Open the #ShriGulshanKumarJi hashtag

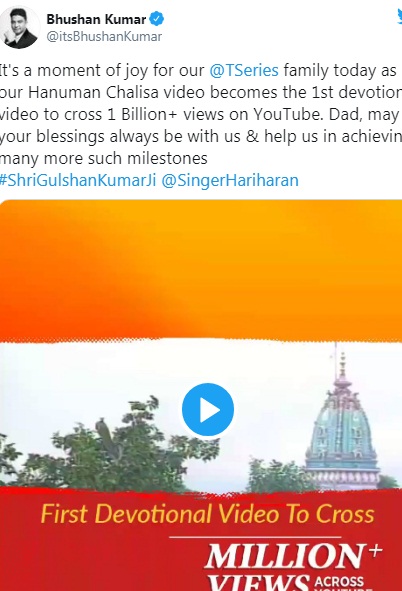(x=78, y=180)
